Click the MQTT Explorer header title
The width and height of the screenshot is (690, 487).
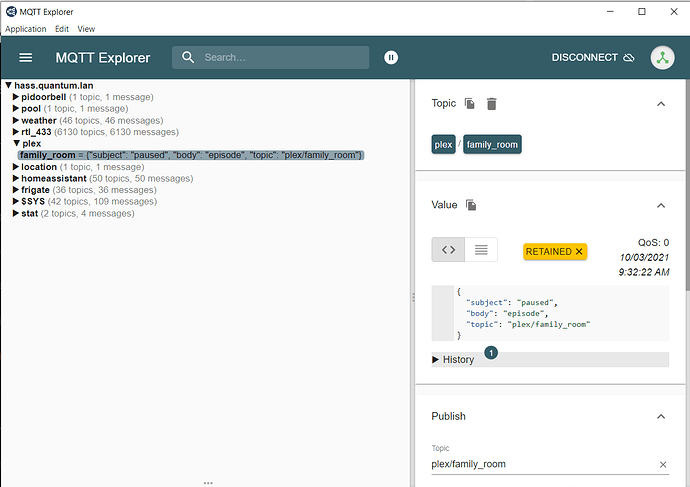(103, 58)
